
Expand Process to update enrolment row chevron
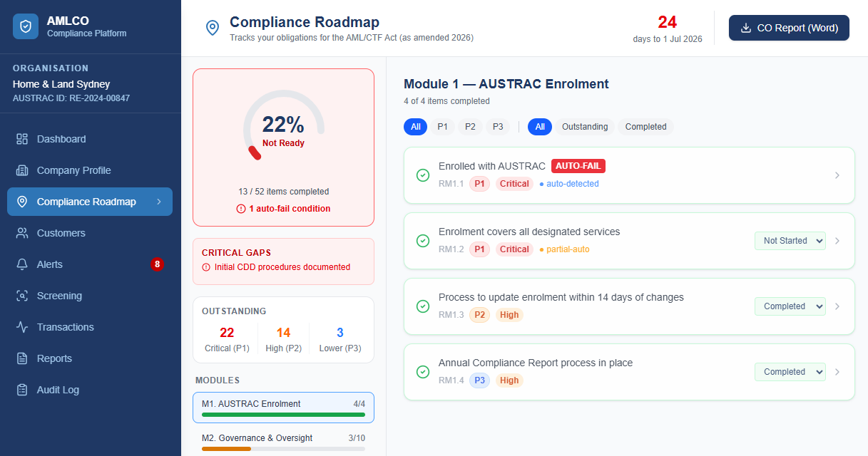[x=837, y=306]
